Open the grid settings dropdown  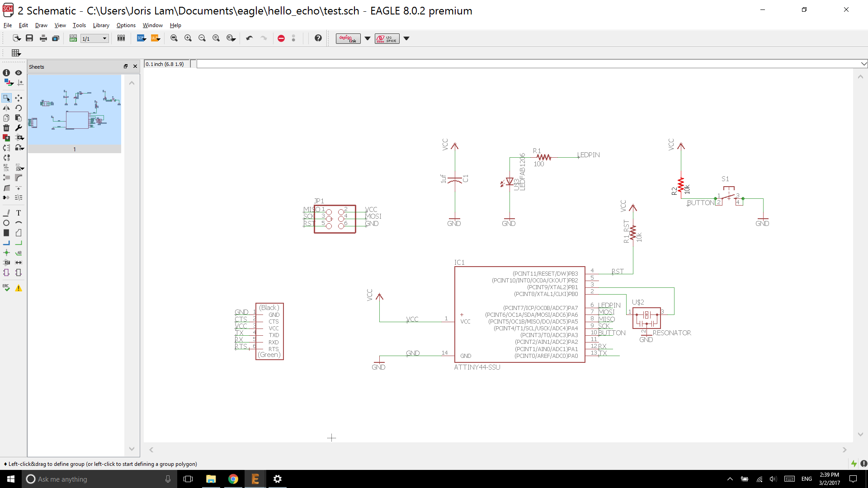pyautogui.click(x=16, y=53)
